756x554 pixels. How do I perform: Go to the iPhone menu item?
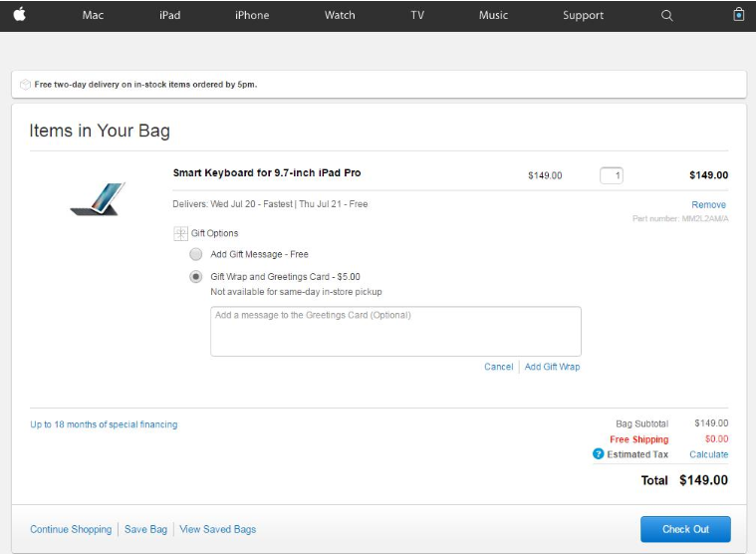pos(252,15)
